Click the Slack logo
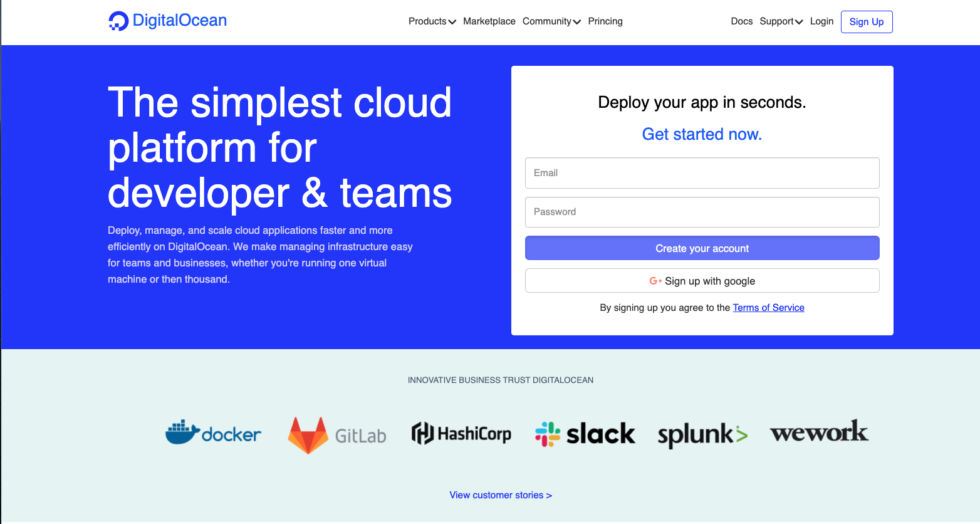The height and width of the screenshot is (524, 980). point(585,434)
